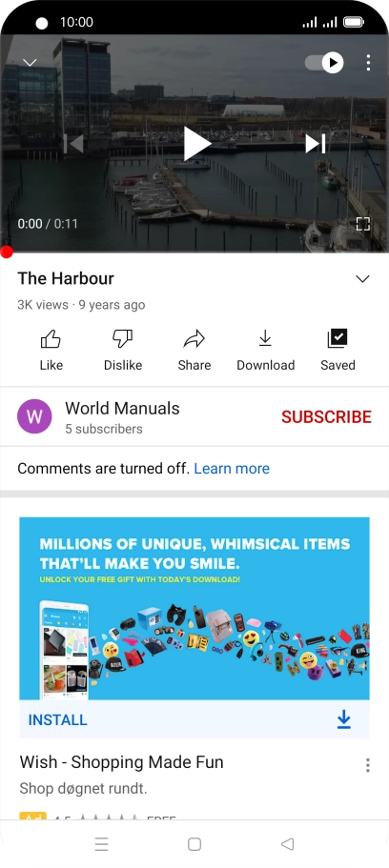389x868 pixels.
Task: Subscribe to the World Manuals channel
Action: 326,416
